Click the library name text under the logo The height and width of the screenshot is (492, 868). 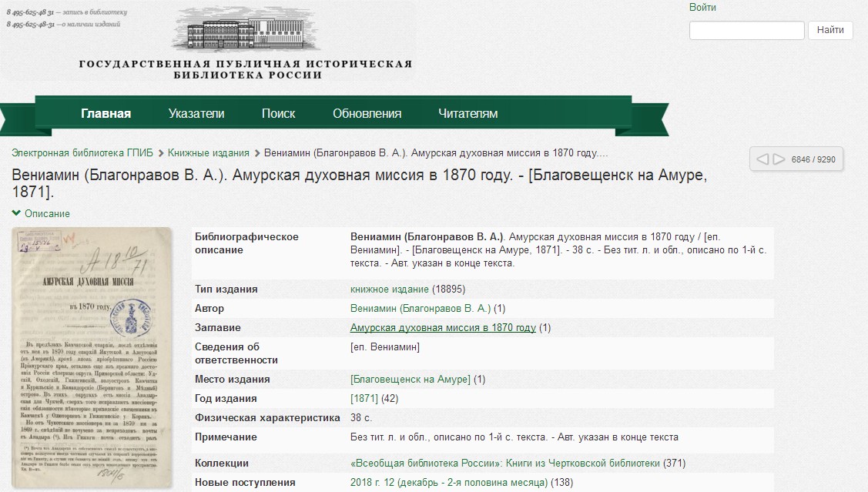point(246,69)
